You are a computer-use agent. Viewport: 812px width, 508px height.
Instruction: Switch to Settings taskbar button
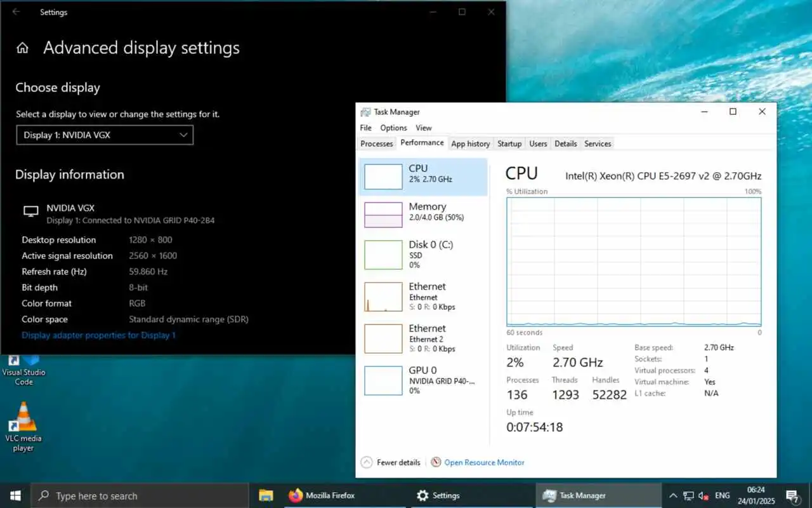click(x=471, y=495)
